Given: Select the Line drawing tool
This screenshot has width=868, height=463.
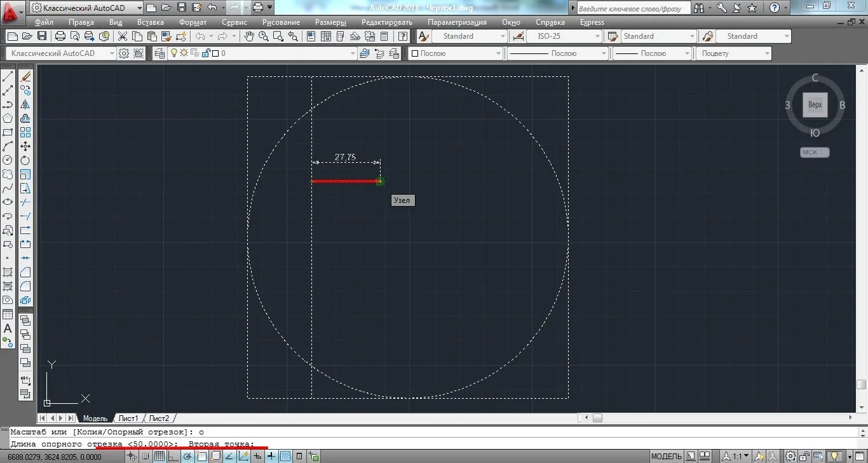Looking at the screenshot, I should [8, 76].
